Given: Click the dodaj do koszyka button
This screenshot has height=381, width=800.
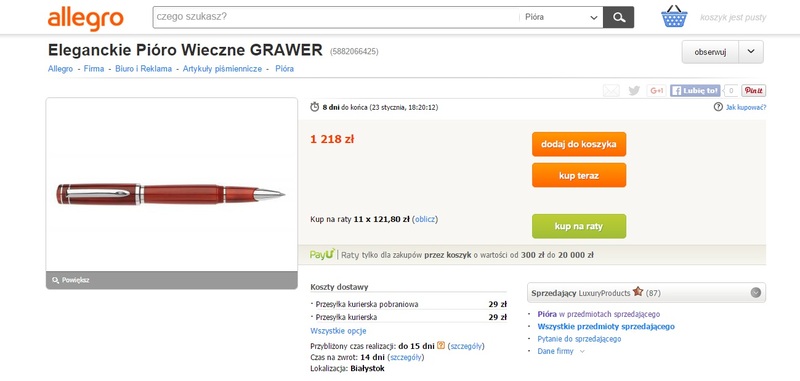Looking at the screenshot, I should (x=579, y=144).
